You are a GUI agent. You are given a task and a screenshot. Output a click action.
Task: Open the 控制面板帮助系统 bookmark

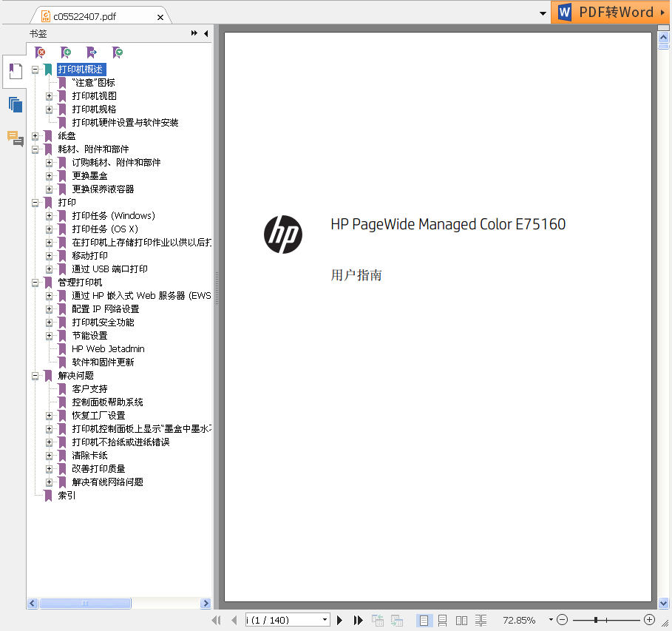(108, 402)
